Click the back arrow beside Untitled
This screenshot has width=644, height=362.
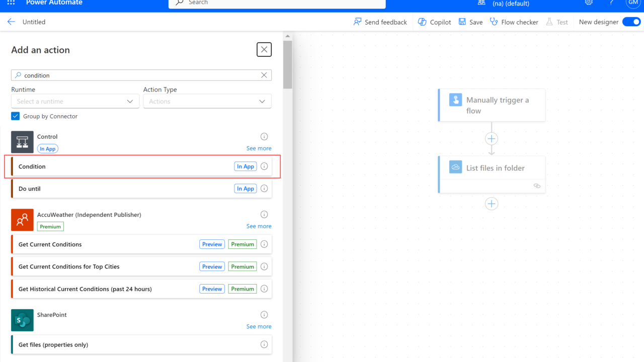click(x=11, y=22)
